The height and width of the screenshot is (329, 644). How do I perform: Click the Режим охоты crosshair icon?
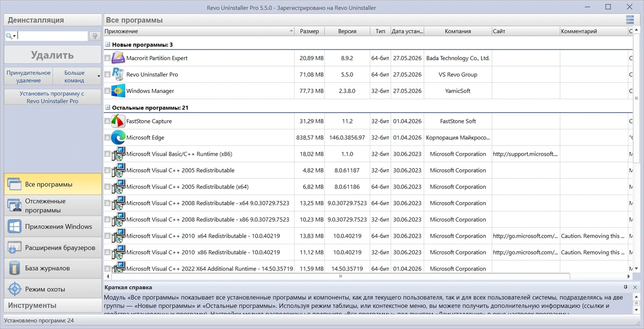14,289
